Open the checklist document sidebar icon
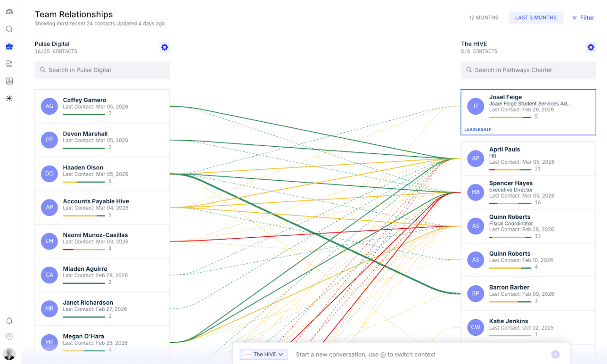 coord(9,64)
